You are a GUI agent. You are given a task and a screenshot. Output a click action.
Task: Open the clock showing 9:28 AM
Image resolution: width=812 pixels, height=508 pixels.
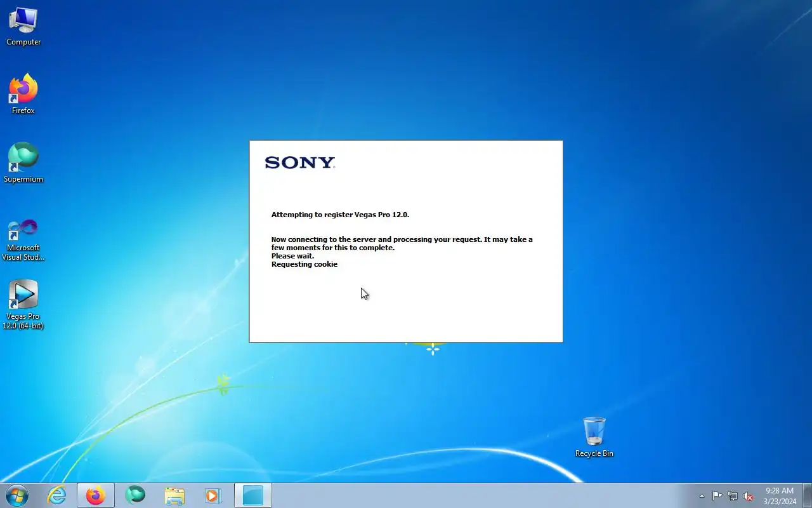coord(780,496)
